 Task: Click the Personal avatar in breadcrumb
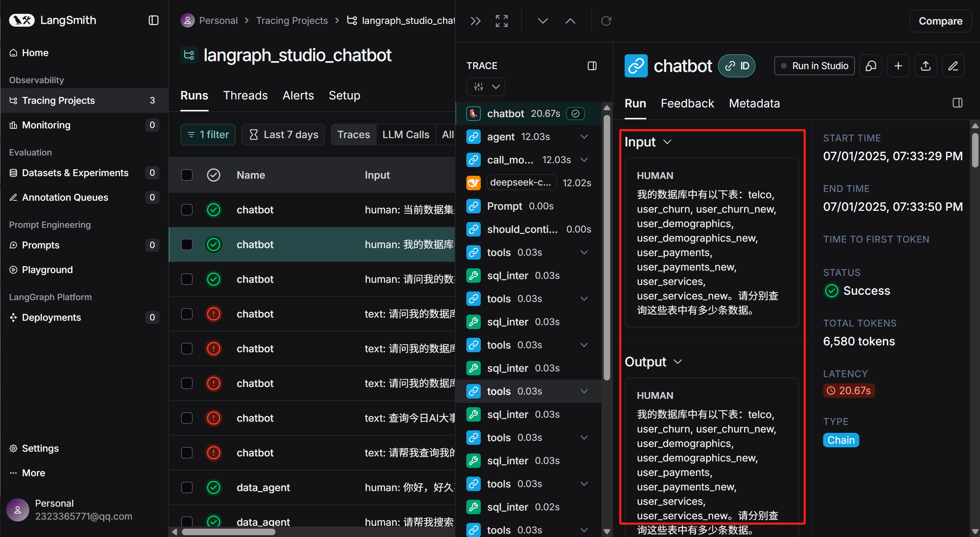click(x=187, y=20)
